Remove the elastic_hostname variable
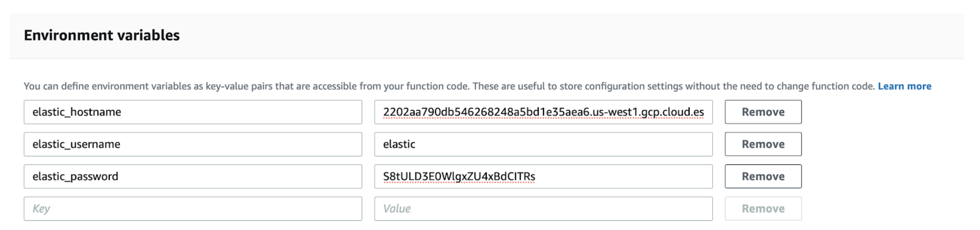This screenshot has width=980, height=230. pyautogui.click(x=763, y=112)
